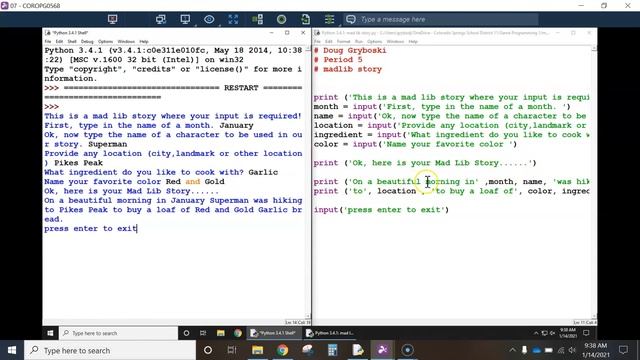Open File menu in Python Shell window
Screen dimensions: 640x360
pyautogui.click(x=48, y=42)
